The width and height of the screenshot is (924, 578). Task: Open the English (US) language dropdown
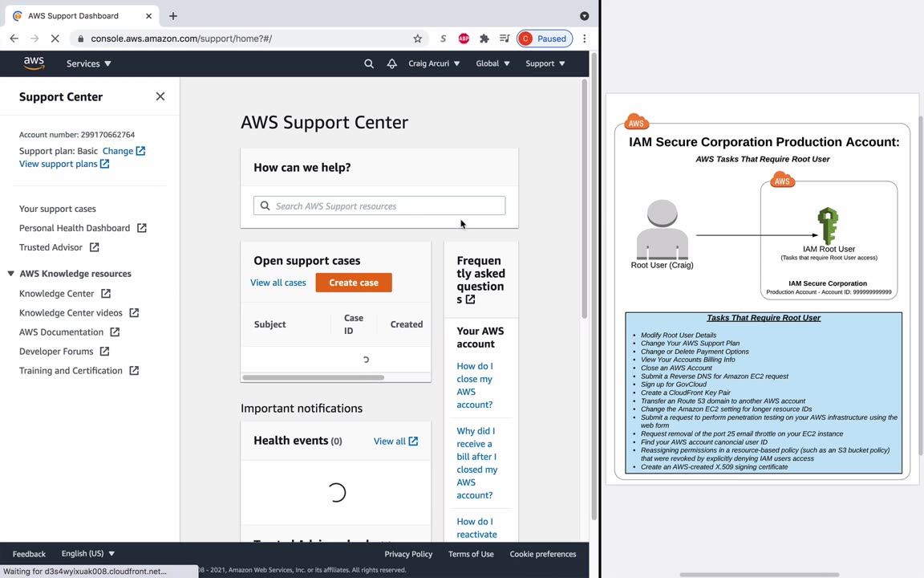87,554
